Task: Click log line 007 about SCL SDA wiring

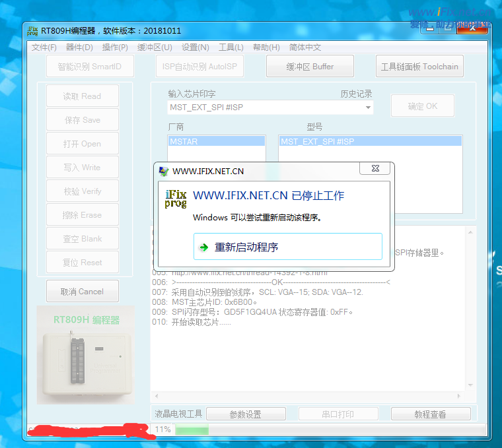Action: [258, 292]
